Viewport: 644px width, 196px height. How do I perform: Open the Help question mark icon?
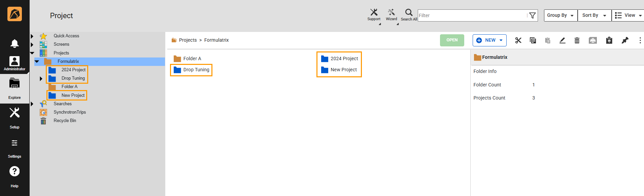point(14,172)
